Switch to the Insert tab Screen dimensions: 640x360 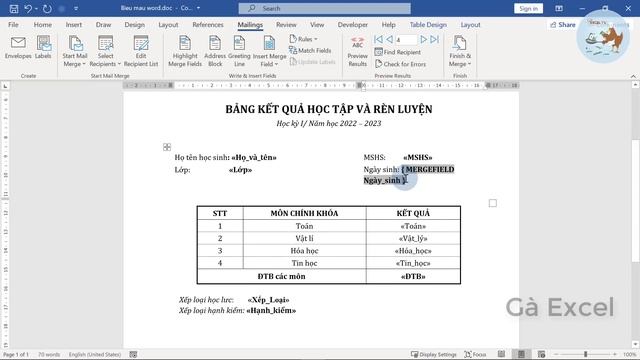click(73, 25)
